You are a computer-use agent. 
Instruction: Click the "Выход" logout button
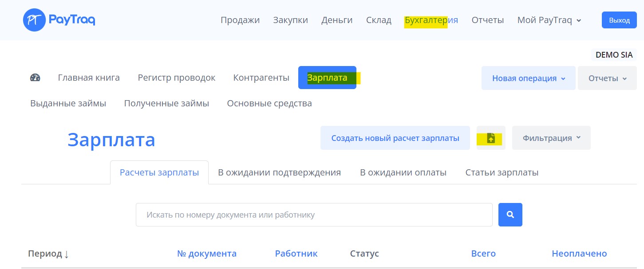pyautogui.click(x=619, y=20)
